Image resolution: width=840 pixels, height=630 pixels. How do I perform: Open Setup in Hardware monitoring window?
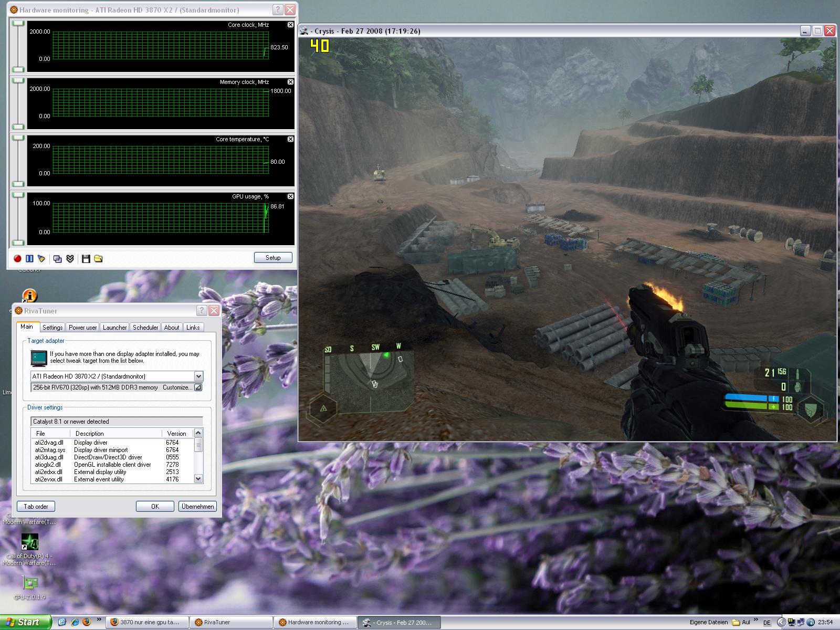[x=273, y=258]
